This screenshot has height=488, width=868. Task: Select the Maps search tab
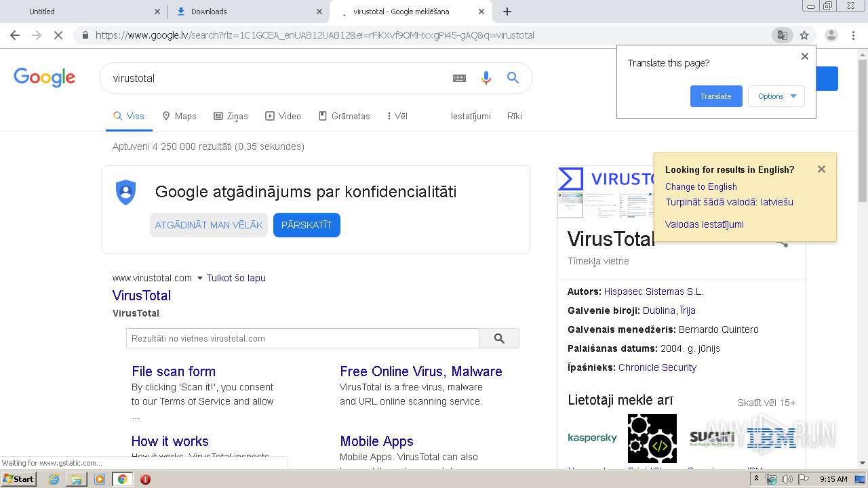click(179, 116)
